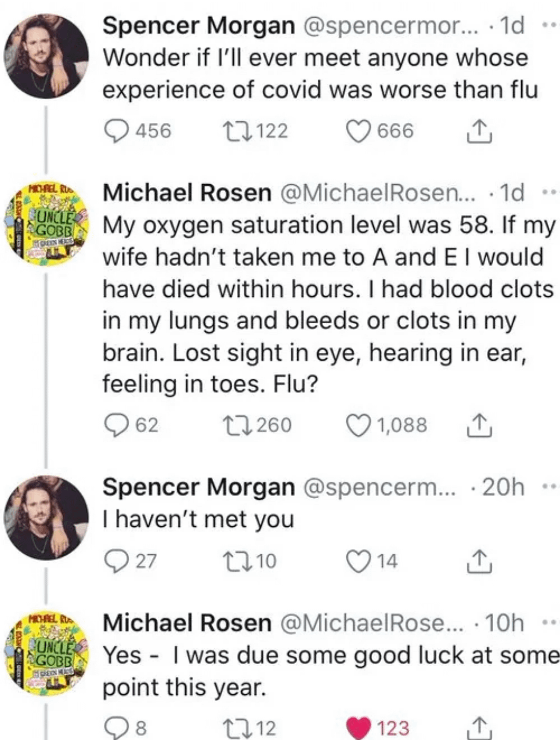Viewport: 560px width, 740px height.
Task: Open Michael Rosen's profile from the first name link
Action: pyautogui.click(x=187, y=193)
